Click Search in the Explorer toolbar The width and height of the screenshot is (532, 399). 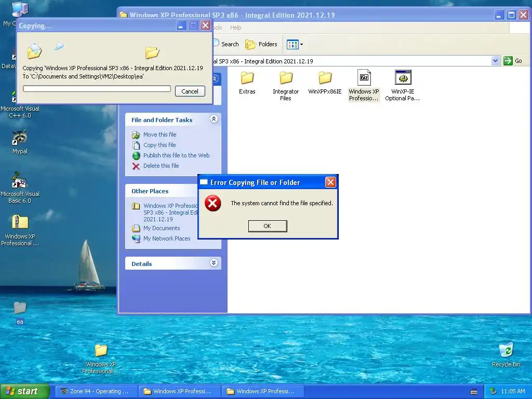pos(227,44)
